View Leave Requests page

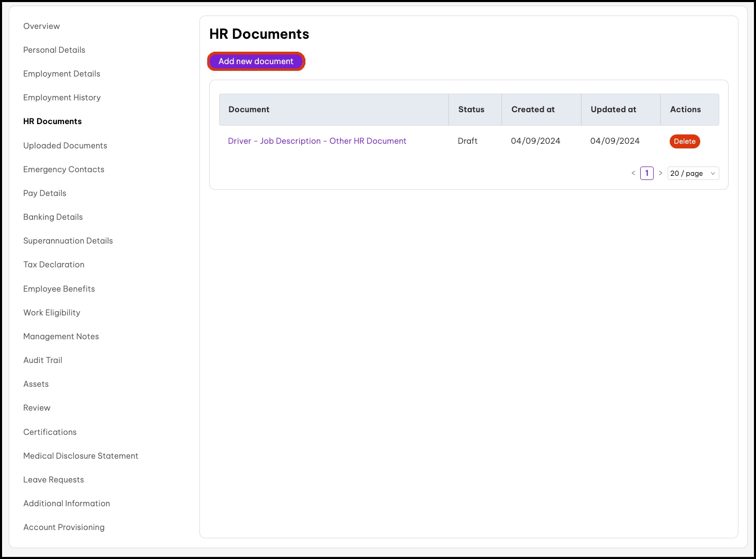point(53,480)
